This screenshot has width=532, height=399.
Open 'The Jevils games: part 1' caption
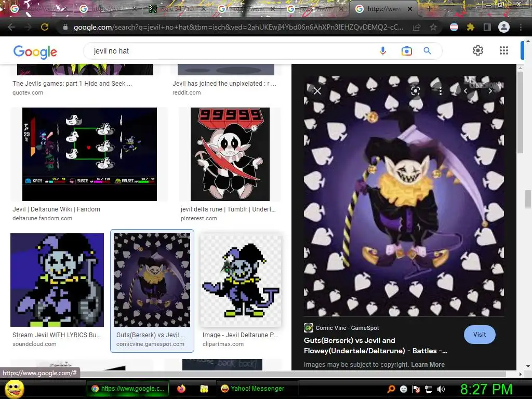(72, 84)
